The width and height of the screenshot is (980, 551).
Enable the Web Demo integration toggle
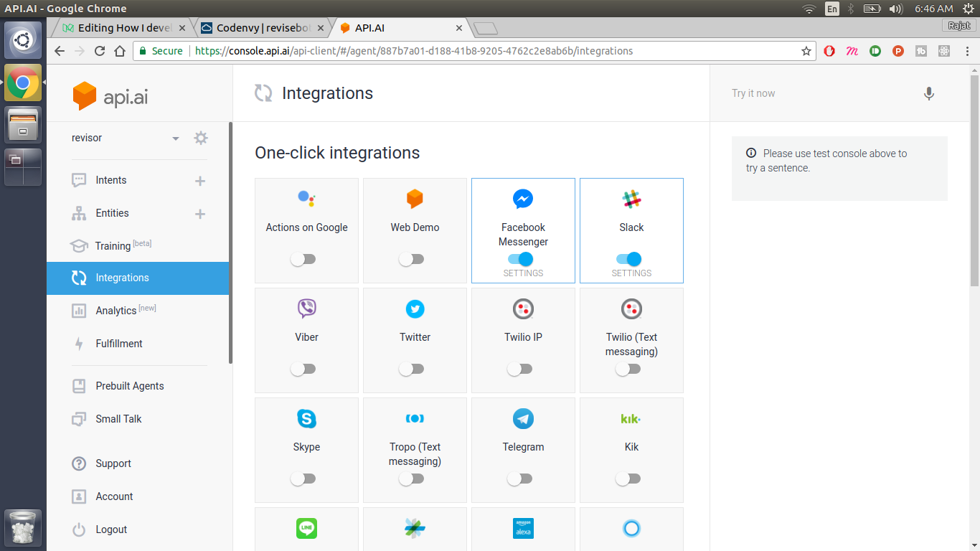click(x=411, y=259)
